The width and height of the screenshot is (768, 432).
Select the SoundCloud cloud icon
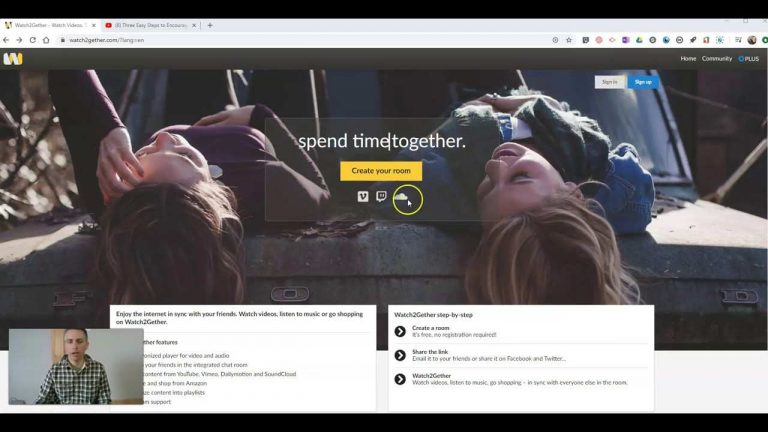[401, 196]
